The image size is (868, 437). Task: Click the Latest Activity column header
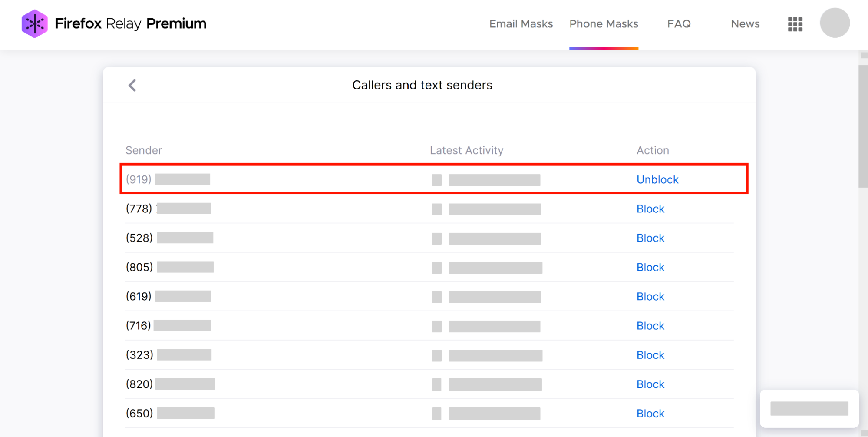pyautogui.click(x=466, y=150)
